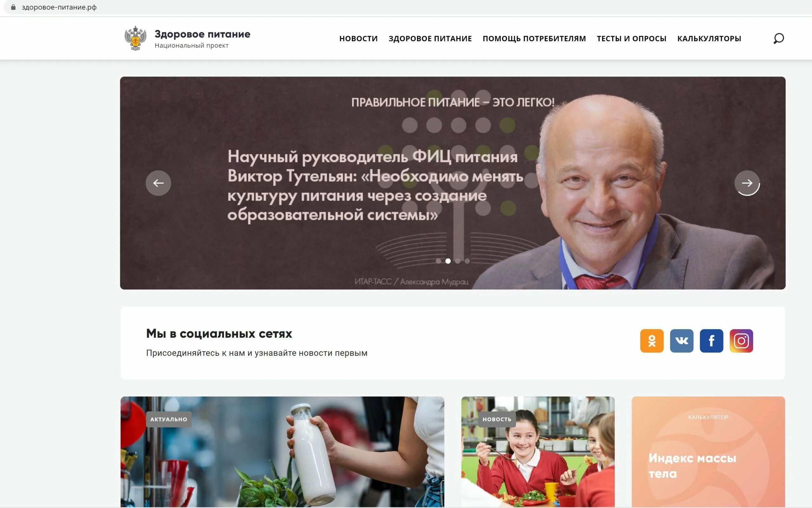Click the coat of arms logo
Screen dimensions: 812x508
(x=135, y=38)
